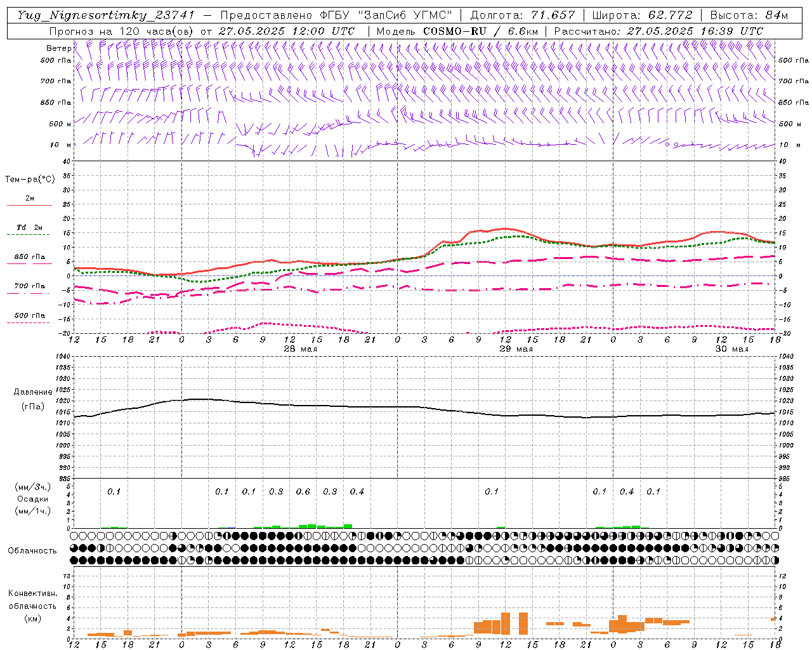Click the Ветер wind panel label
The height and width of the screenshot is (650, 812).
(x=58, y=48)
